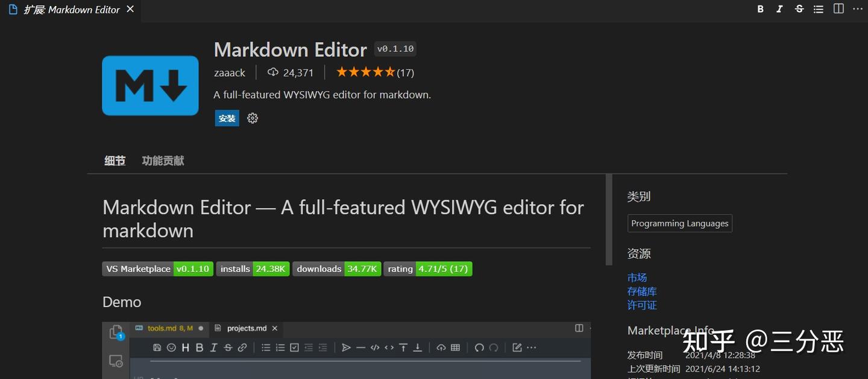Toggle bold formatting in the editor title bar
This screenshot has width=868, height=379.
[760, 8]
